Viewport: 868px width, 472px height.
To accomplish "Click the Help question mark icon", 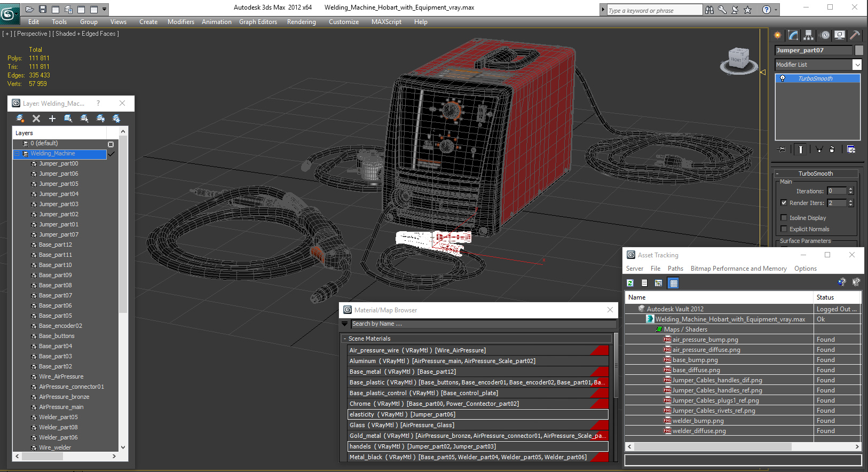I will (767, 10).
